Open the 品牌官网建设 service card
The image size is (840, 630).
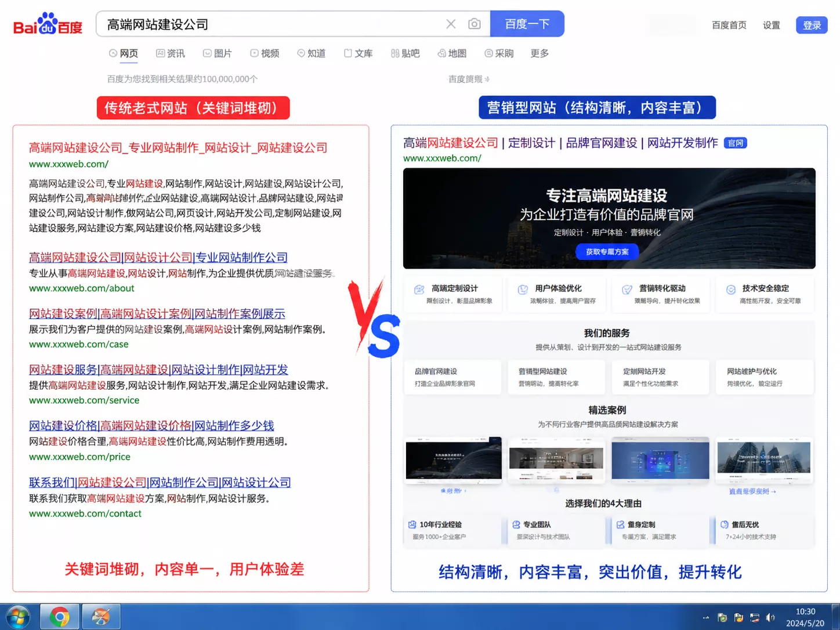(452, 377)
